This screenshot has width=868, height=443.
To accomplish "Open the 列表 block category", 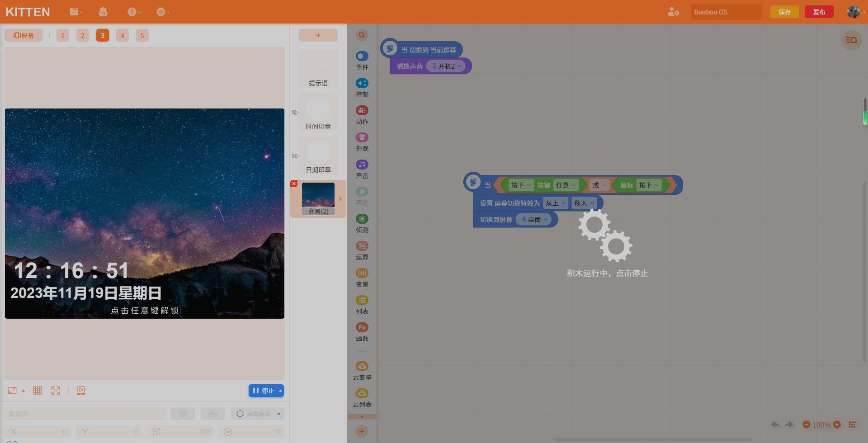I will point(362,305).
